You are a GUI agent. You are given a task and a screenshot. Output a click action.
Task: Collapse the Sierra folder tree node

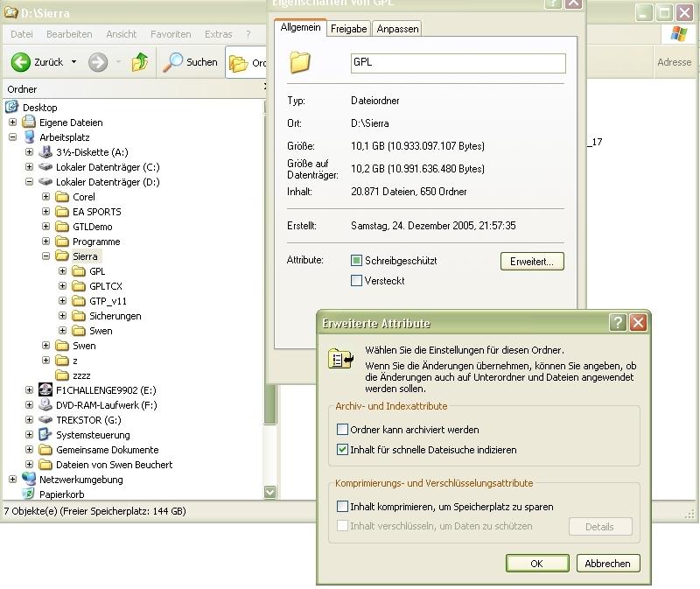[x=45, y=256]
